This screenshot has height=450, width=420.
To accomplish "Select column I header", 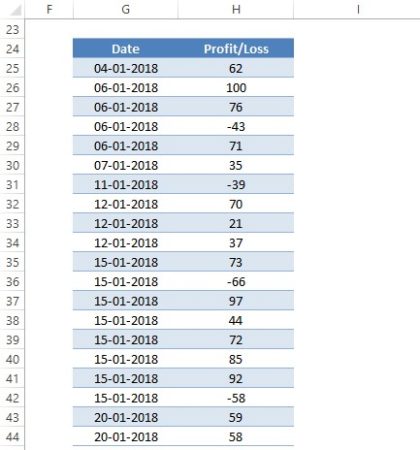I will click(x=358, y=9).
